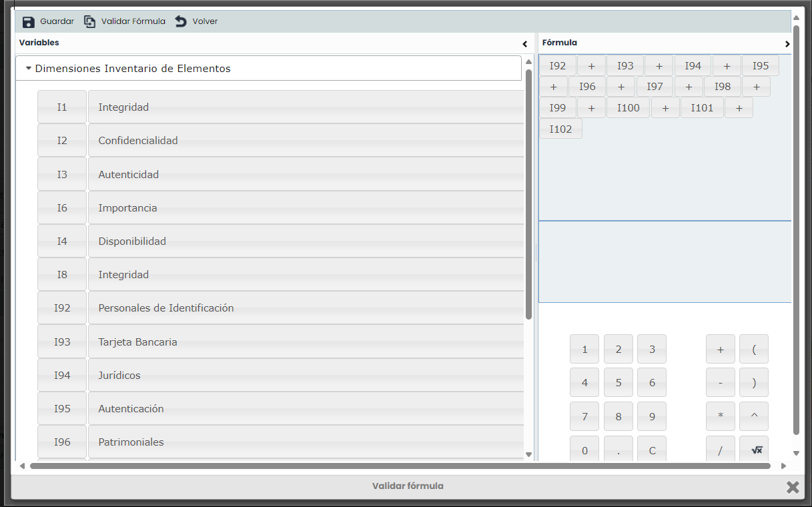Click the Validar Fórmula toolbar icon

coord(90,22)
